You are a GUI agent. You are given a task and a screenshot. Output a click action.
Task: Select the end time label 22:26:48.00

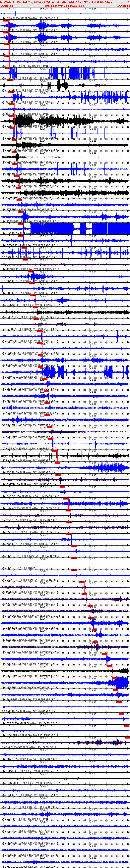click(x=123, y=6)
